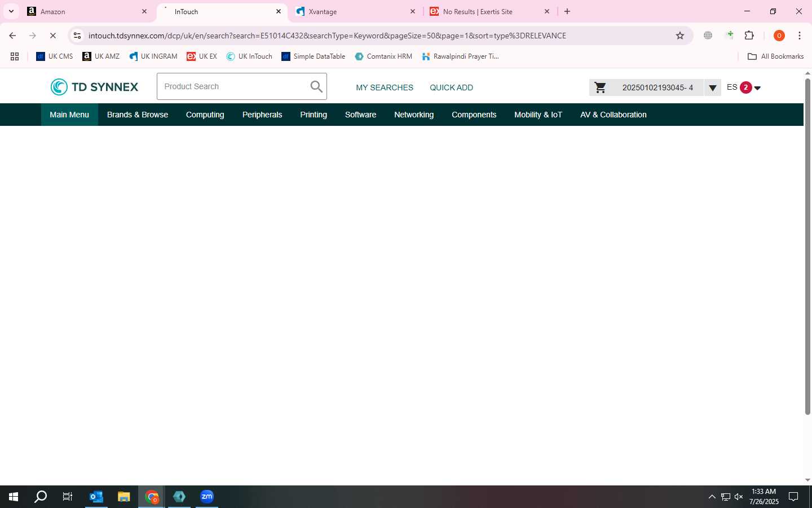812x508 pixels.
Task: Open the Software menu
Action: 361,115
